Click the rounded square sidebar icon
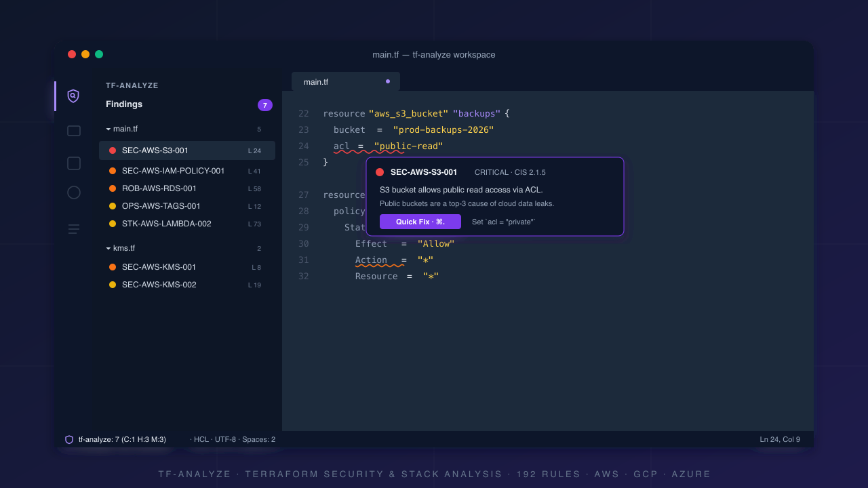The height and width of the screenshot is (488, 868). click(74, 163)
